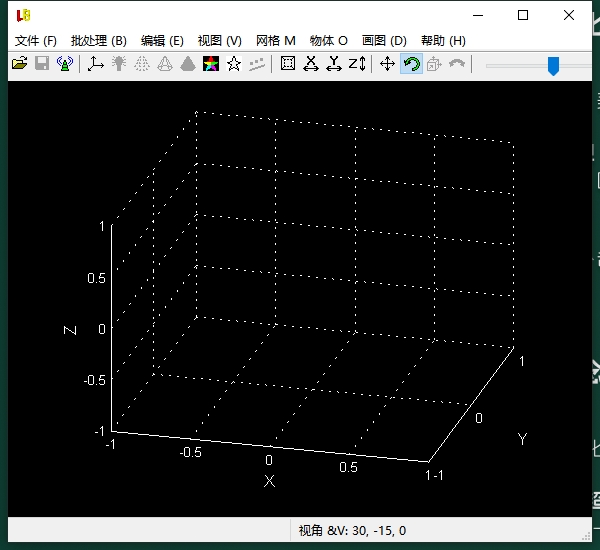Click the Y axis label in plot

click(x=522, y=439)
